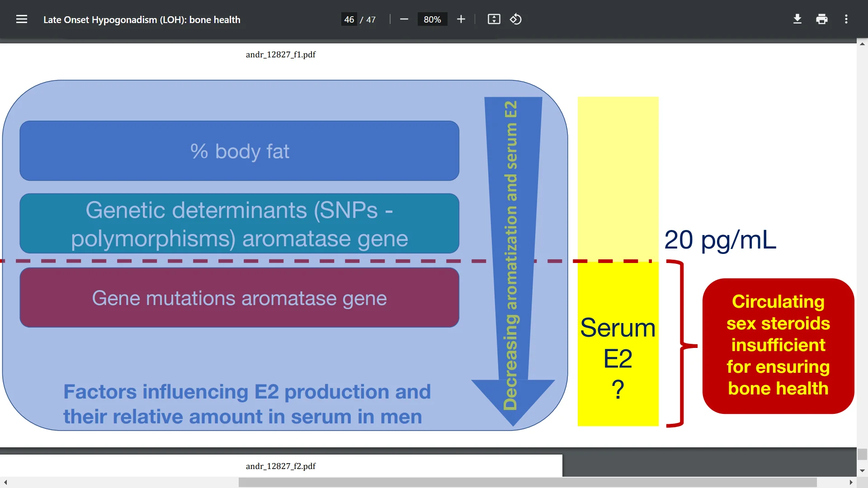Viewport: 868px width, 488px height.
Task: Print the PDF document
Action: click(822, 19)
